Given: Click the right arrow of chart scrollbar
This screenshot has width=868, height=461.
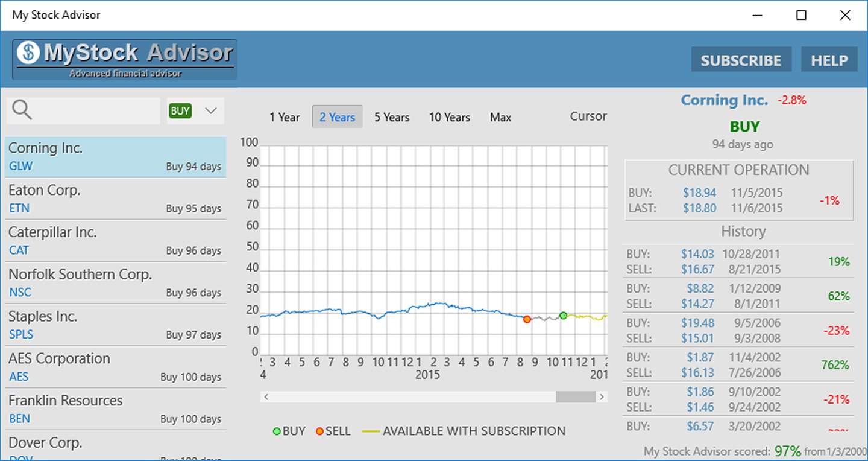Looking at the screenshot, I should coord(601,397).
